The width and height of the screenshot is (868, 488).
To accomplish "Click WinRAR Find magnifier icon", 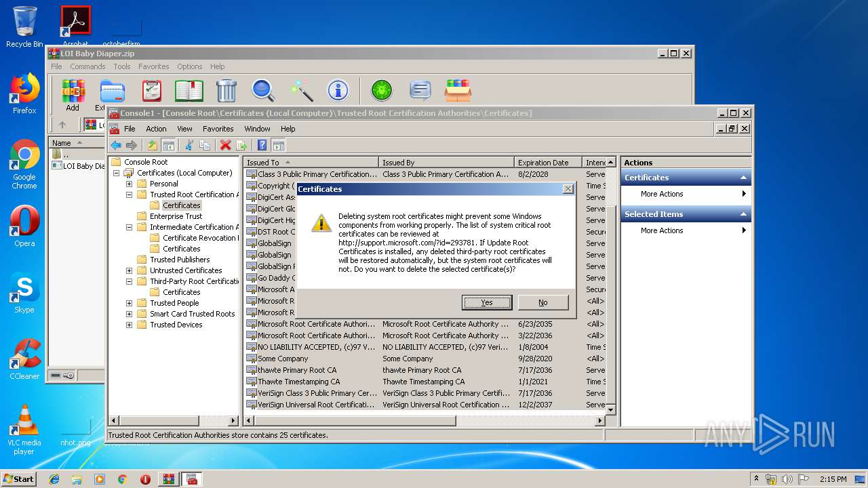I will 263,90.
